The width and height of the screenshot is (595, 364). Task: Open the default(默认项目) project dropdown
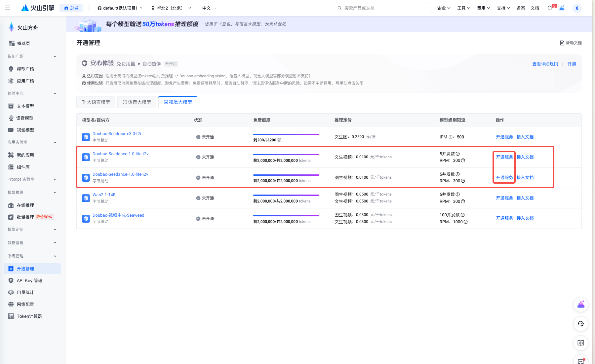coord(120,8)
